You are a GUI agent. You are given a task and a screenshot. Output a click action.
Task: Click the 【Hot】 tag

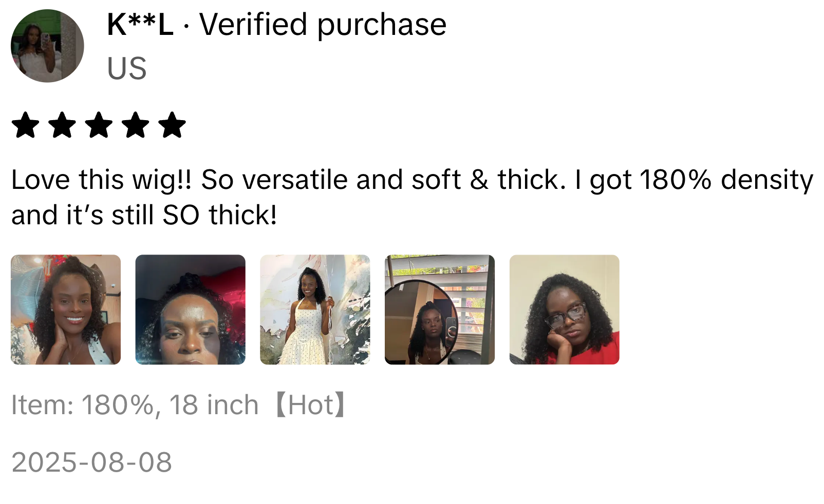point(311,405)
